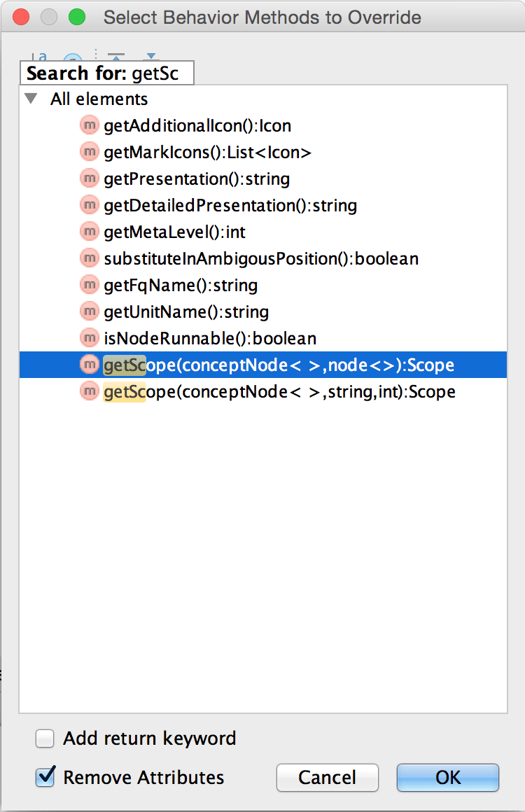Viewport: 525px width, 812px height.
Task: Click the icon beside substituteInAmbigousPosition
Action: pos(89,259)
